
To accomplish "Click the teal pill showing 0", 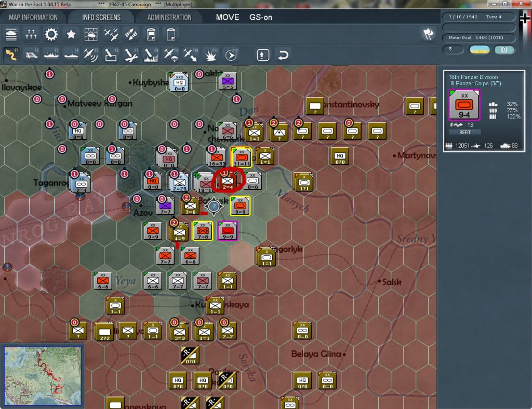I will (x=504, y=49).
